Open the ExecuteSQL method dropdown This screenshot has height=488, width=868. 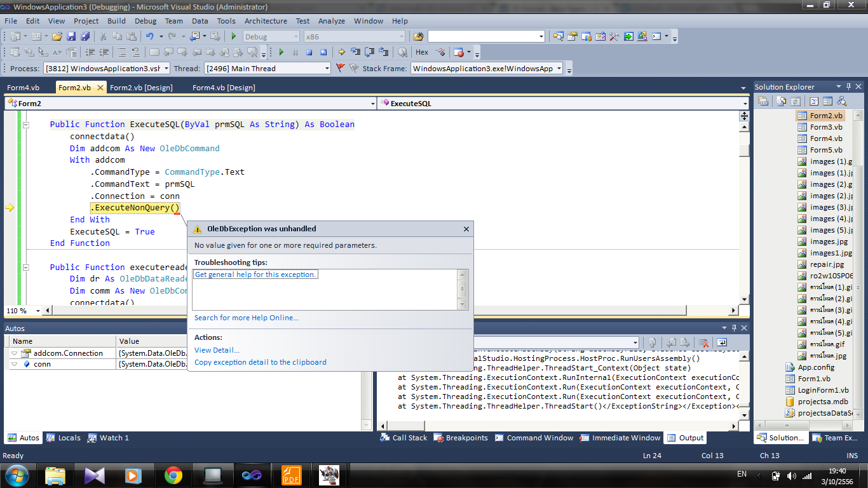point(745,103)
